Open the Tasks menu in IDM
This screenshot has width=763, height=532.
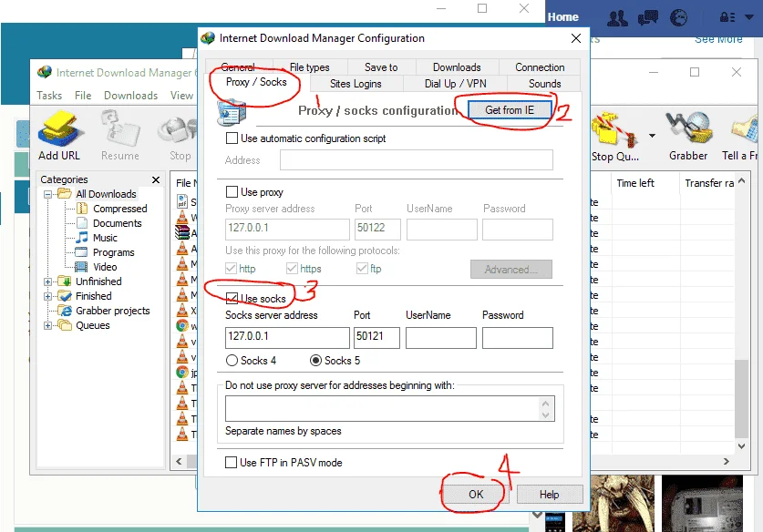click(x=49, y=96)
